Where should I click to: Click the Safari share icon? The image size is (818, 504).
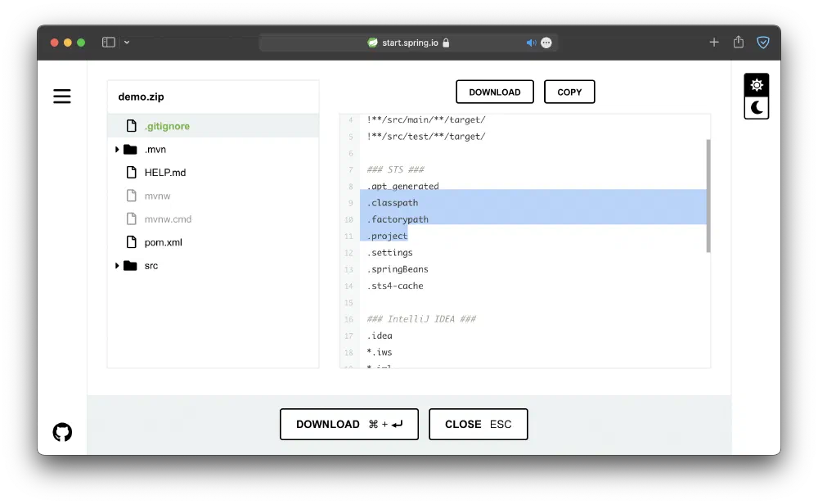(x=739, y=43)
